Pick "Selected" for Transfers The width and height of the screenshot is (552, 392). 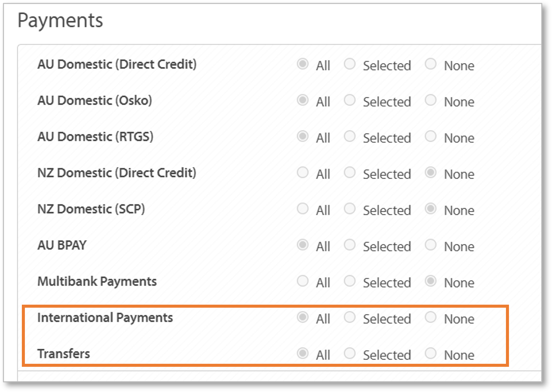pos(350,353)
